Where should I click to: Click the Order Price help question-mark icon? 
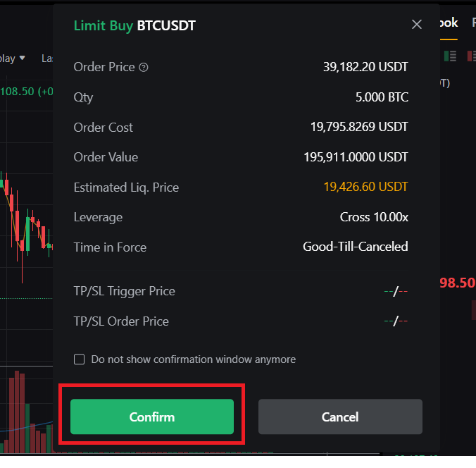click(143, 67)
